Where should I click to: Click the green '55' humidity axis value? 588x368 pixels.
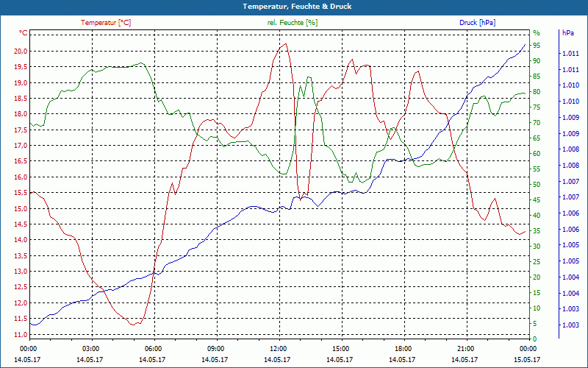point(537,169)
